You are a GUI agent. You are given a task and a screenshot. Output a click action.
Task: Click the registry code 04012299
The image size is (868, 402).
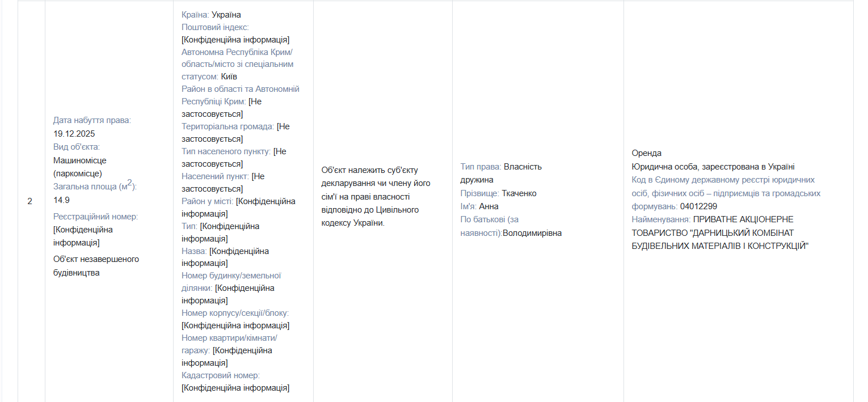click(698, 206)
